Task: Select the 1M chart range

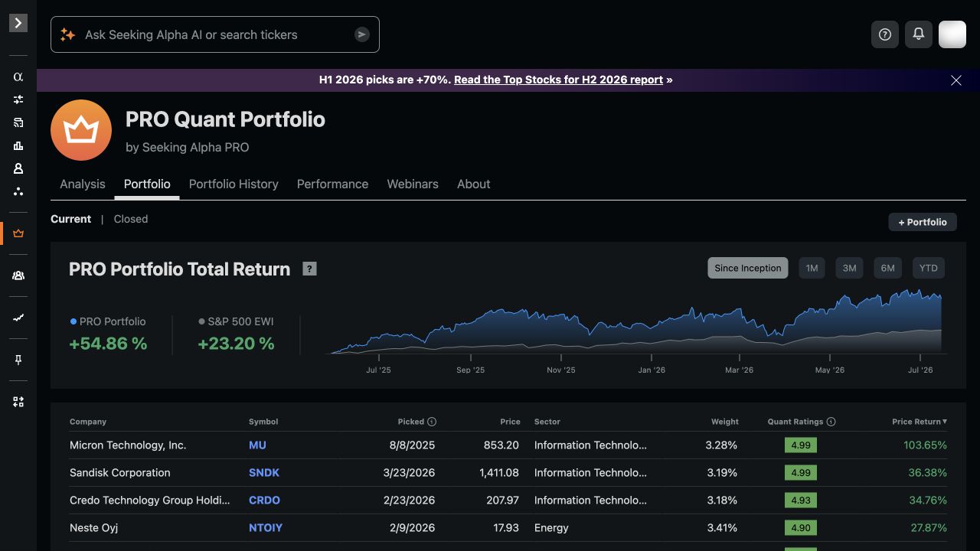Action: tap(812, 268)
